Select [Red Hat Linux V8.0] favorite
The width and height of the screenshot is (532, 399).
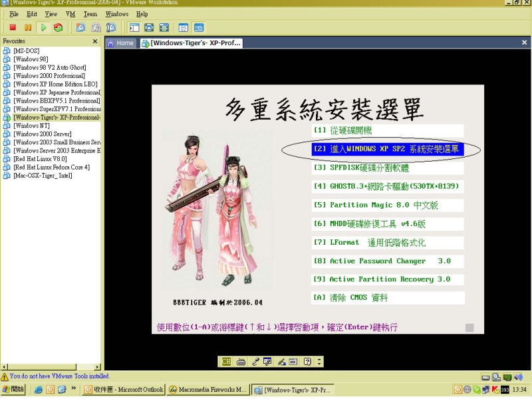[40, 159]
